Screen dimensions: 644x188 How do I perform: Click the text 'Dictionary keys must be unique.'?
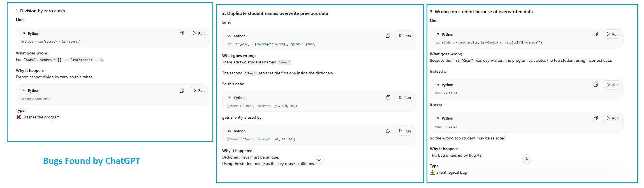[251, 157]
